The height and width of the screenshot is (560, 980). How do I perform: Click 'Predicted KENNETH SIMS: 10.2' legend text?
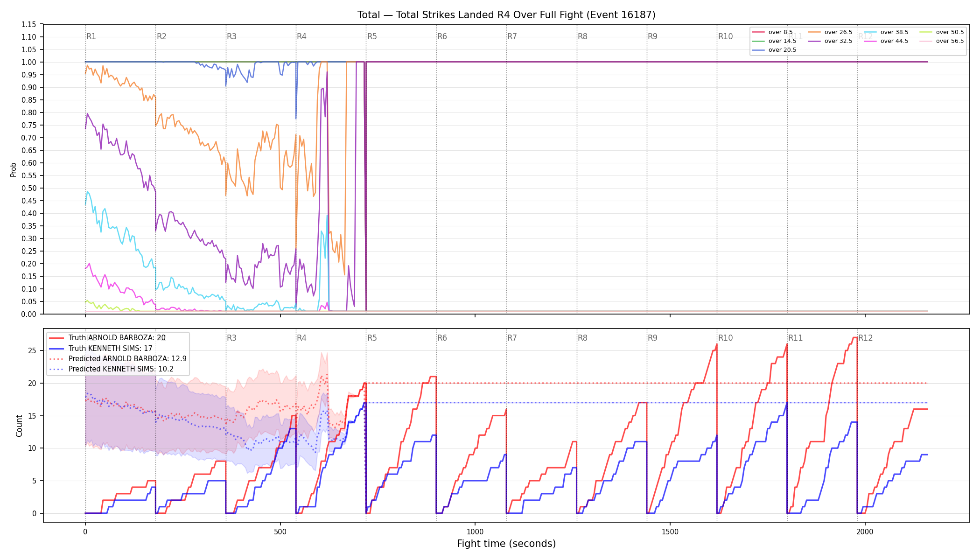(121, 369)
